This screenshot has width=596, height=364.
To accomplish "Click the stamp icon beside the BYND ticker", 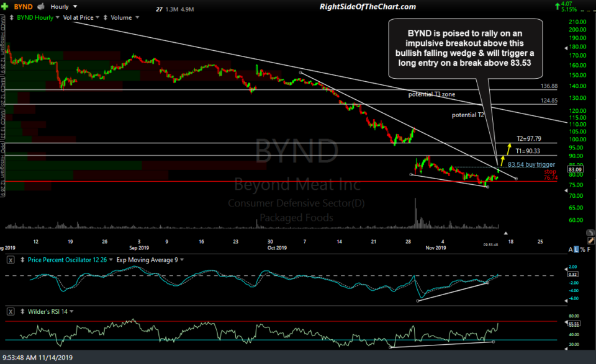I will click(40, 6).
